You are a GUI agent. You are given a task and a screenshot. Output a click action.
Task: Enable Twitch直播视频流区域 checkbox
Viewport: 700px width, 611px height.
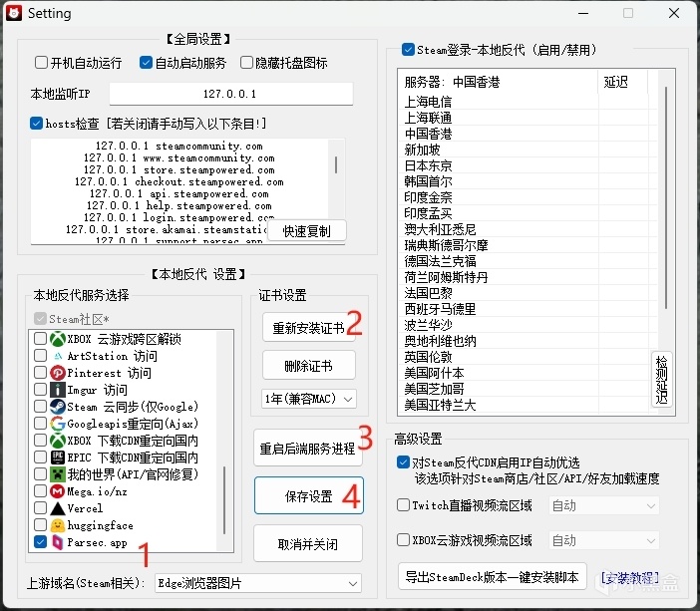click(403, 505)
